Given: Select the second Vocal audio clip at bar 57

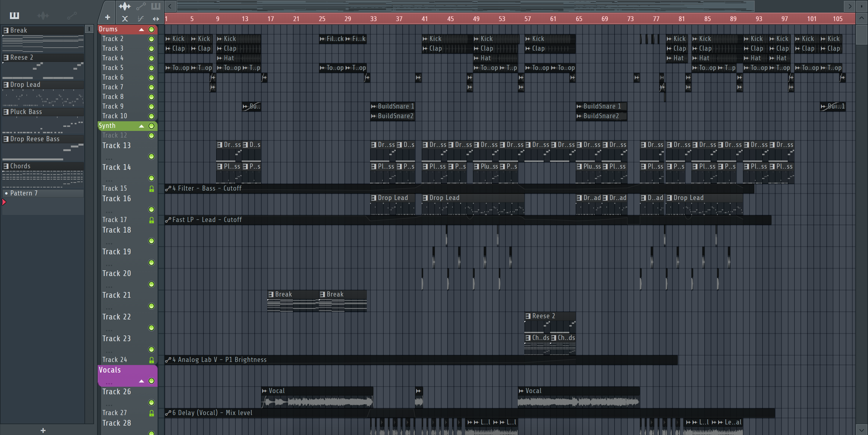Looking at the screenshot, I should pos(579,397).
